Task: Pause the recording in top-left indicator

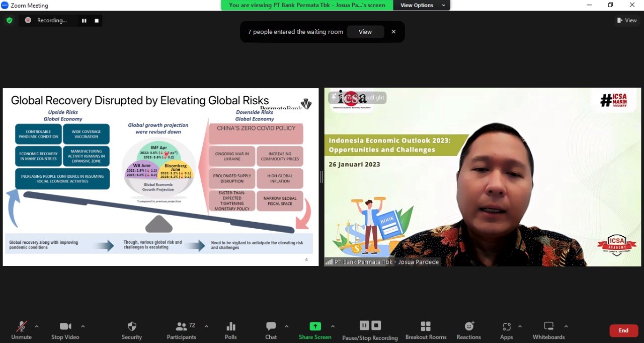Action: pyautogui.click(x=84, y=21)
